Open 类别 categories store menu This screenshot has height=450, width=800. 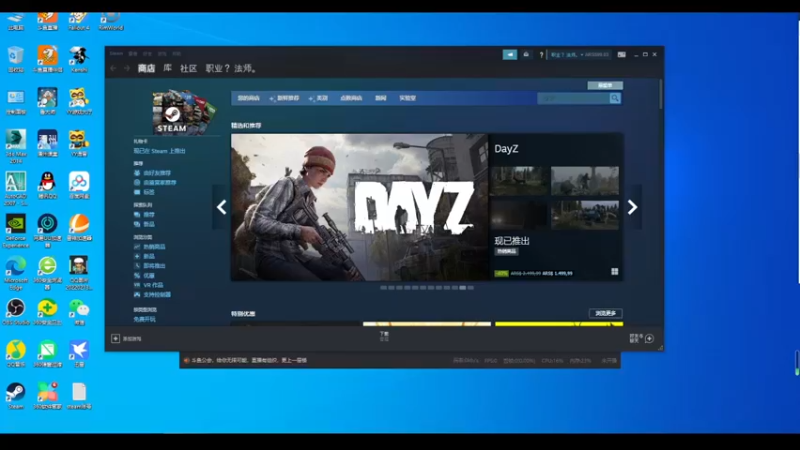318,98
